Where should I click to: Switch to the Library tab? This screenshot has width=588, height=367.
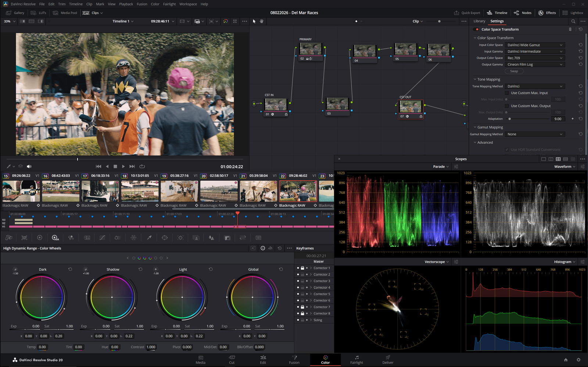(x=479, y=21)
